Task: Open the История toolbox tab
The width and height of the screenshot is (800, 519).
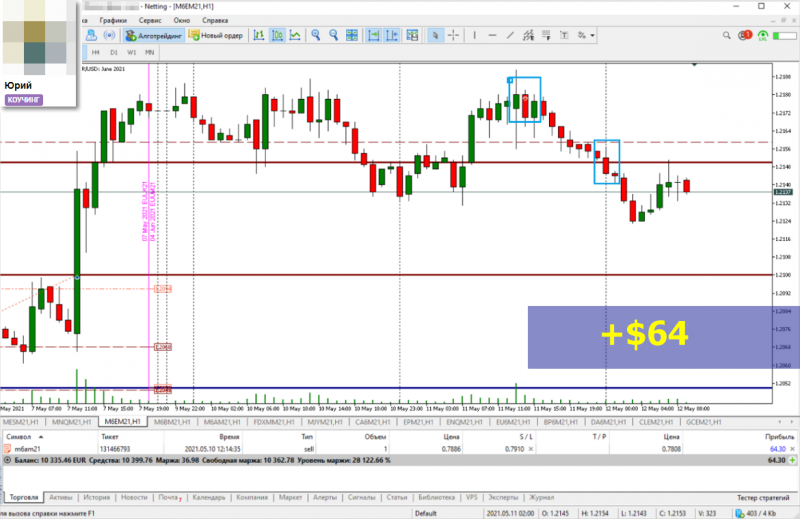Action: (x=96, y=497)
